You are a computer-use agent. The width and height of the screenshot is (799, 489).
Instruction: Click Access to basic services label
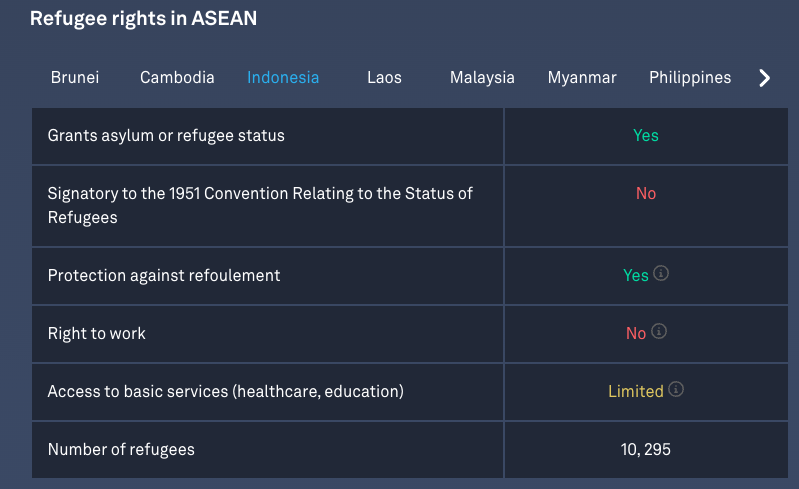pos(226,392)
